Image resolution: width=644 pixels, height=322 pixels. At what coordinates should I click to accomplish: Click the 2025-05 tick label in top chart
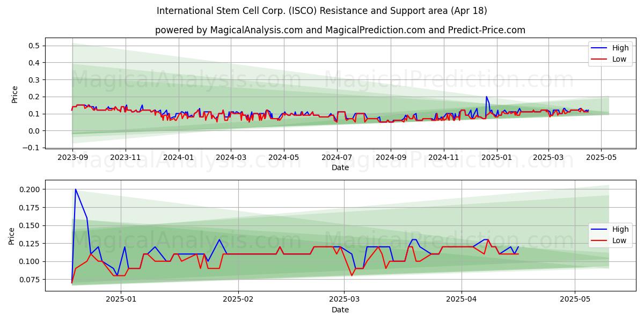coord(601,158)
